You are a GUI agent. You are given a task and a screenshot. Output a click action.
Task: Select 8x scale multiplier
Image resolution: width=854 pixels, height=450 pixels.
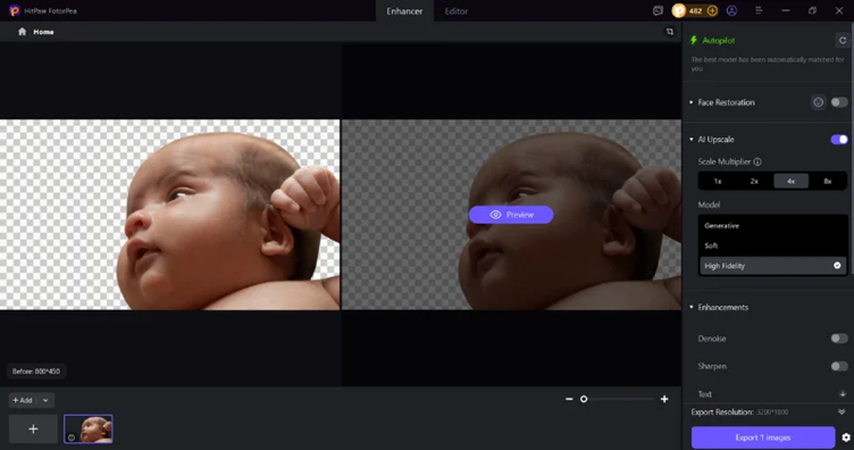[x=827, y=181]
